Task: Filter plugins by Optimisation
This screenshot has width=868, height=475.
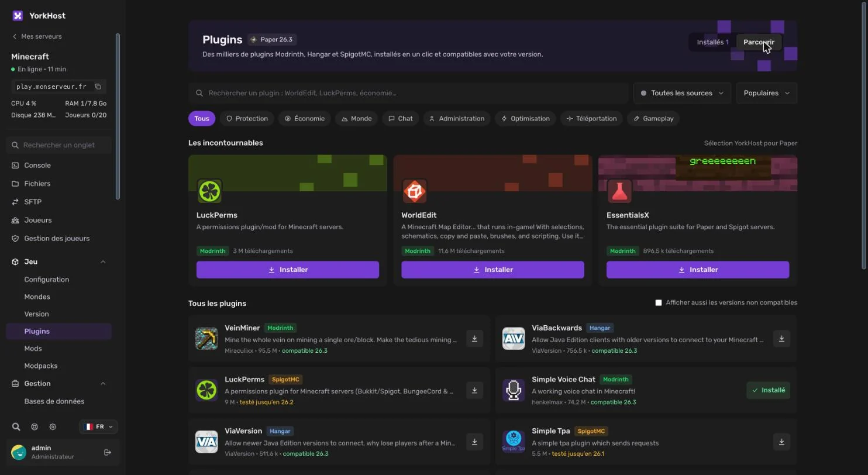Action: click(525, 118)
